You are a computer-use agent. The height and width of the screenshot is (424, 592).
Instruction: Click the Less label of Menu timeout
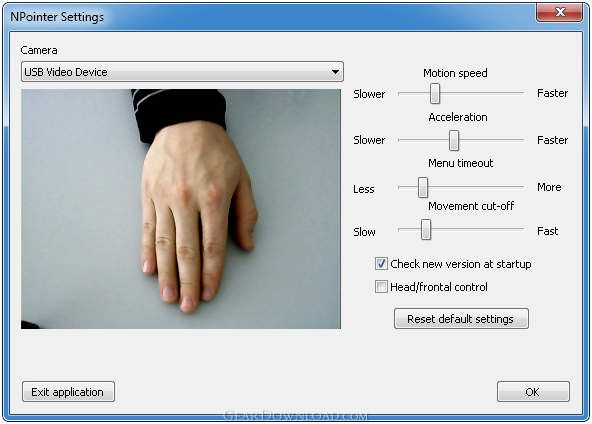tap(364, 189)
